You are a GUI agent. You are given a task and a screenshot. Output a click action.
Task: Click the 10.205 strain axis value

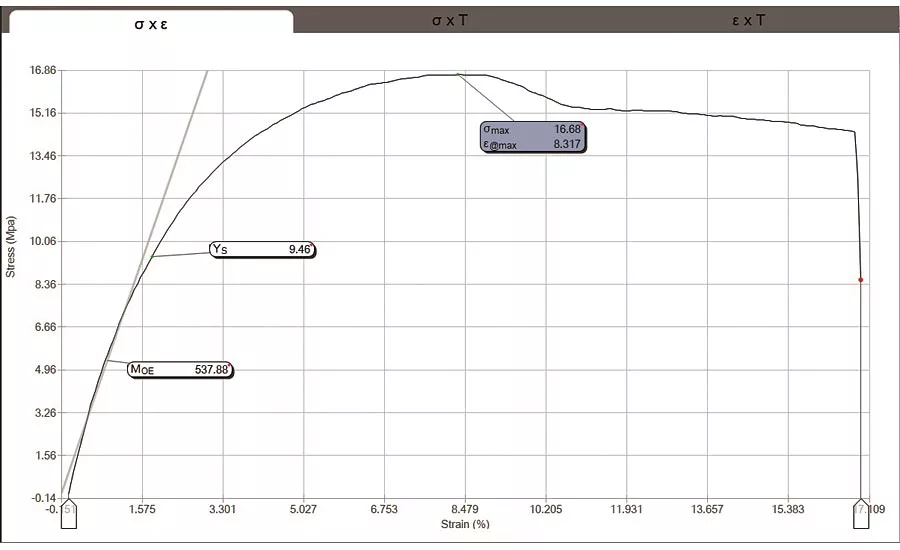[546, 509]
